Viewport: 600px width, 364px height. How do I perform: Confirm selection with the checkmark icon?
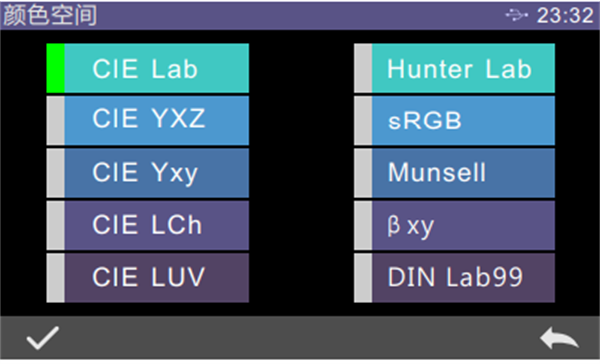pyautogui.click(x=42, y=338)
